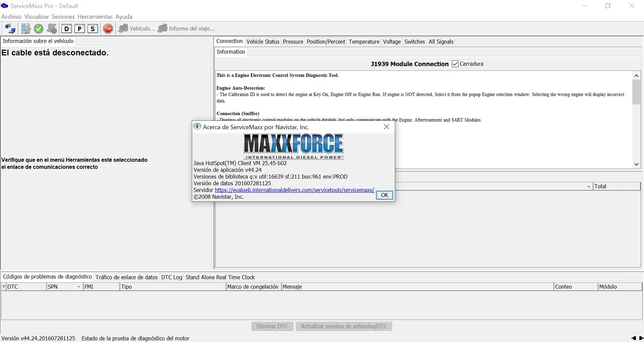Click the Mensaje column header
The height and width of the screenshot is (342, 644).
tap(417, 287)
